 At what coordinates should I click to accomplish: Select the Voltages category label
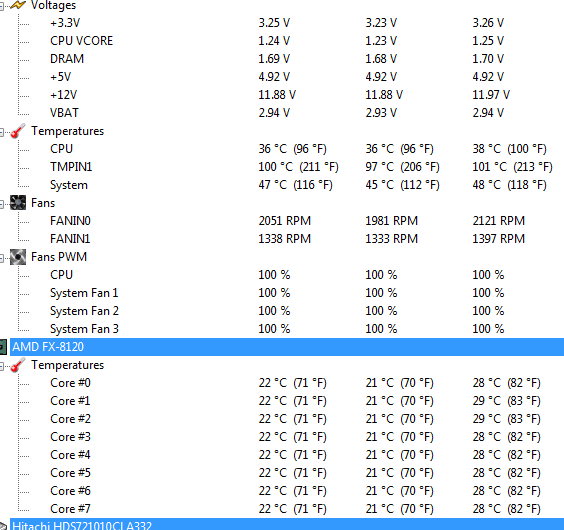click(x=54, y=5)
